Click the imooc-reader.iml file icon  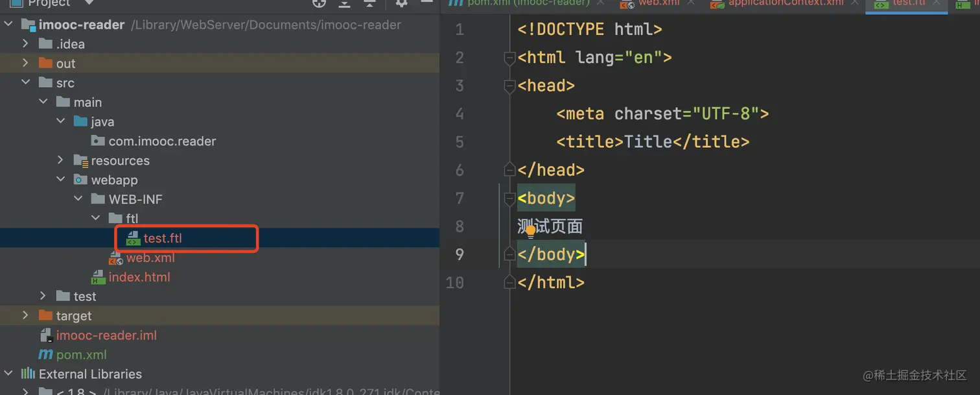pyautogui.click(x=45, y=335)
